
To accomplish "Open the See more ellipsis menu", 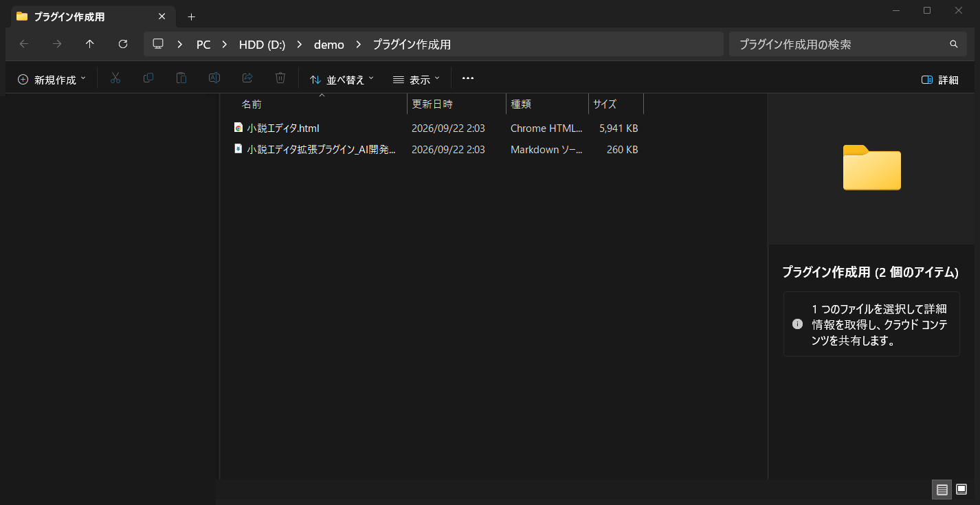I will coord(468,78).
